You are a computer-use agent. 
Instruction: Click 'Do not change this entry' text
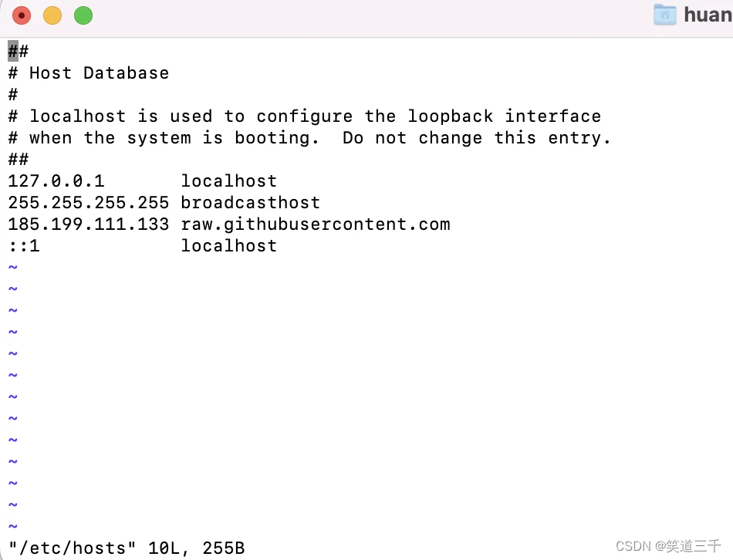pyautogui.click(x=476, y=138)
